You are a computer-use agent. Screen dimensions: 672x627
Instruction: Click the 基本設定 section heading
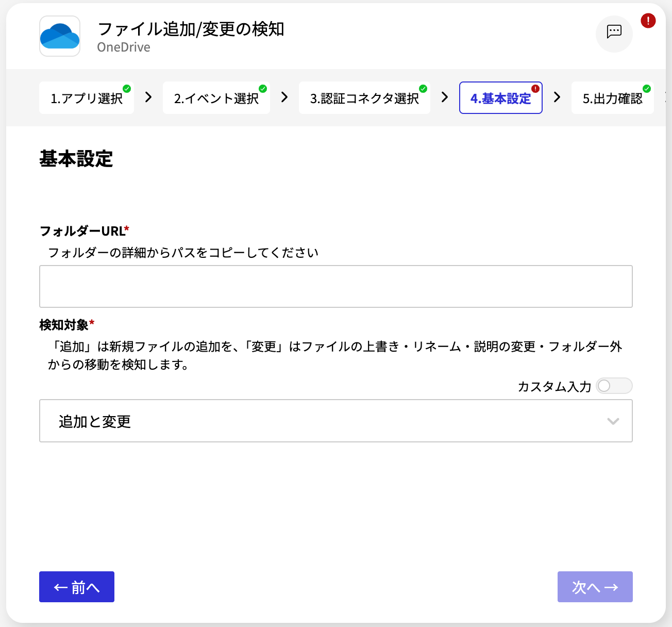pyautogui.click(x=76, y=159)
